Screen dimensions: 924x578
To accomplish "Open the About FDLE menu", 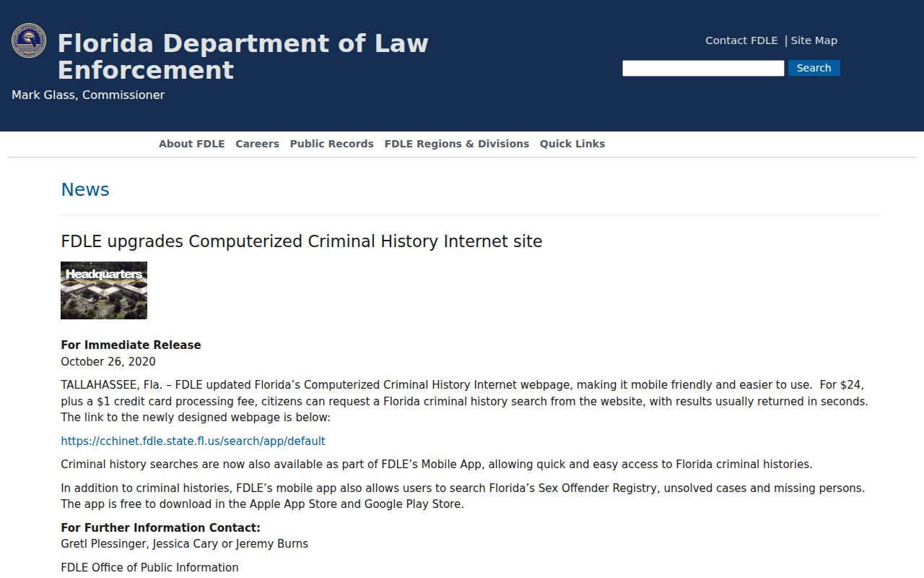I will click(x=192, y=144).
